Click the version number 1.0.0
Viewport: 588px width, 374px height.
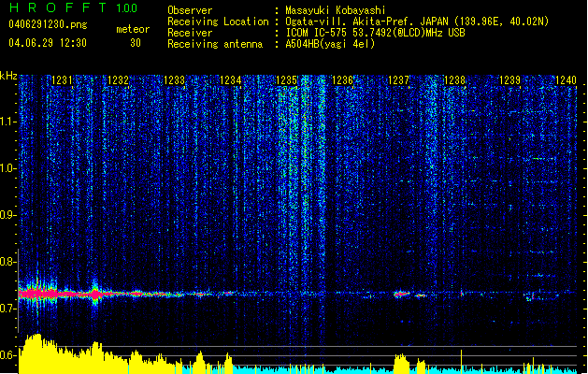click(127, 8)
